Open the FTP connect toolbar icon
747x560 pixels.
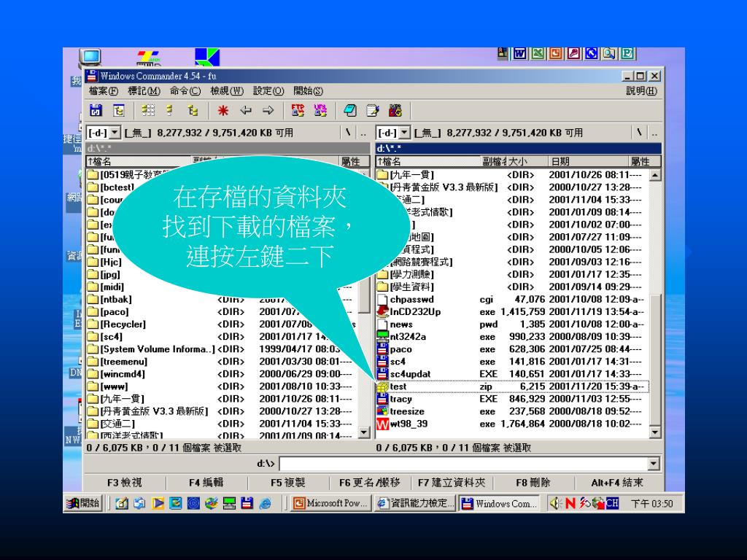[298, 111]
